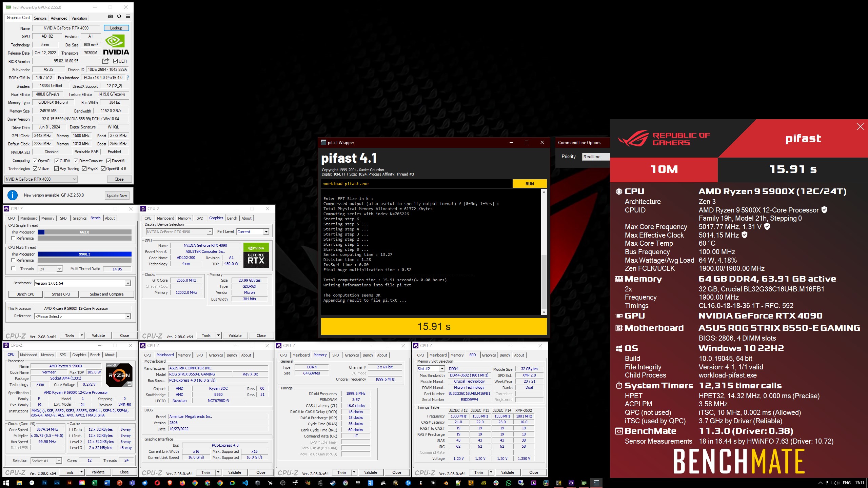Open Word from the taskbar
This screenshot has height=488, width=868.
[107, 483]
